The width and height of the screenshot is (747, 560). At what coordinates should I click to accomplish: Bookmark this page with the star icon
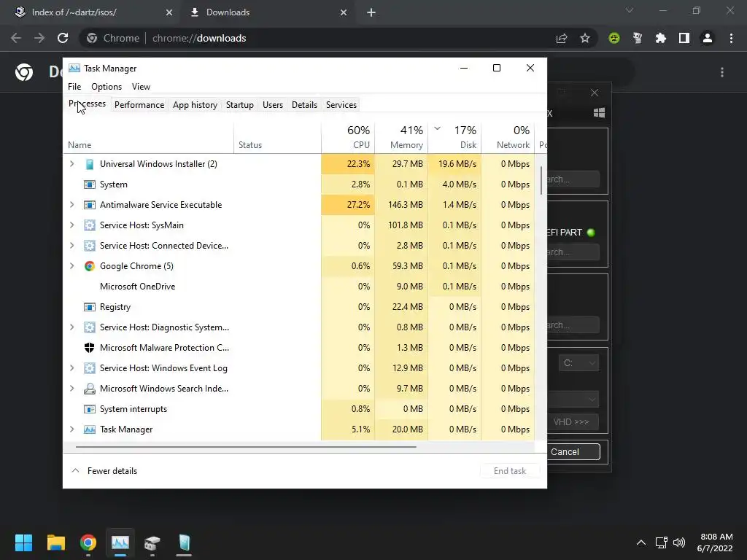click(585, 38)
